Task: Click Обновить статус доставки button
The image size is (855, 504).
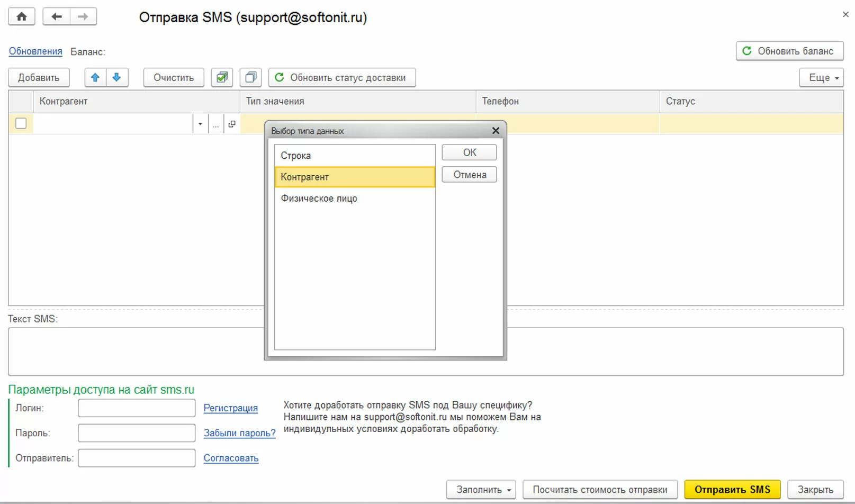Action: click(x=341, y=77)
